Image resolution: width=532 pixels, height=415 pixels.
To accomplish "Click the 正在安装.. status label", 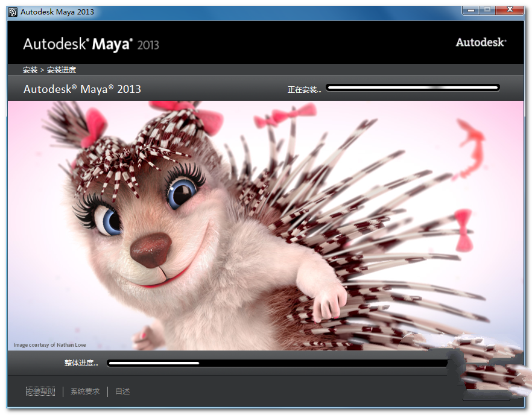I will coord(305,90).
